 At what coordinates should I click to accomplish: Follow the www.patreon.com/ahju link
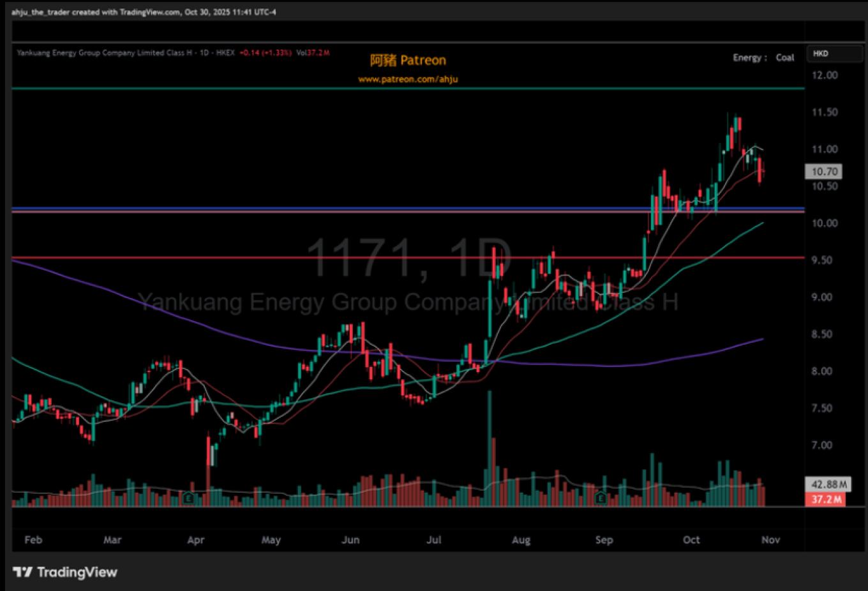click(x=408, y=79)
